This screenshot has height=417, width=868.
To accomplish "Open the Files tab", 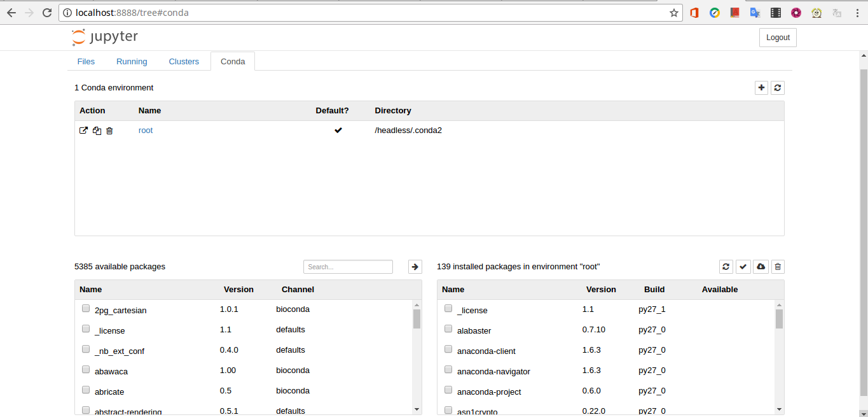I will (x=86, y=62).
